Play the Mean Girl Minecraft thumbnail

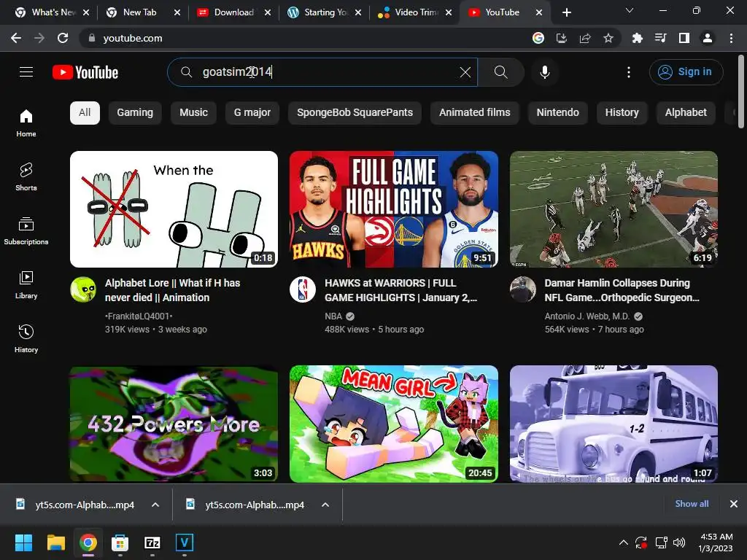pos(394,424)
